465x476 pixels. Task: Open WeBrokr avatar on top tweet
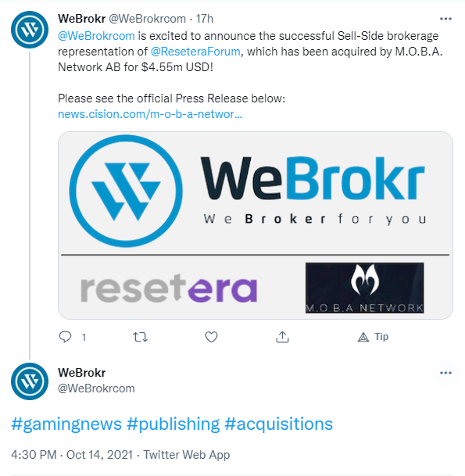30,30
